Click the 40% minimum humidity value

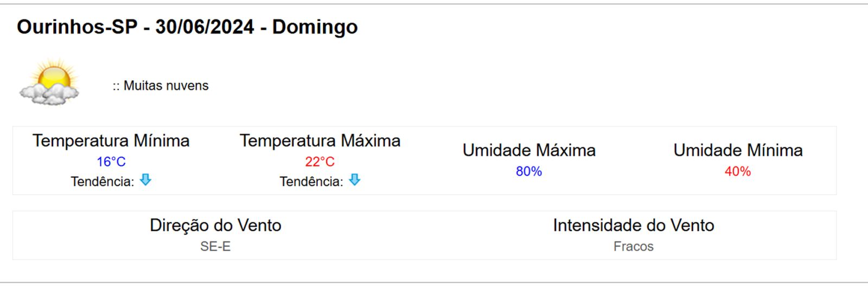click(x=738, y=171)
